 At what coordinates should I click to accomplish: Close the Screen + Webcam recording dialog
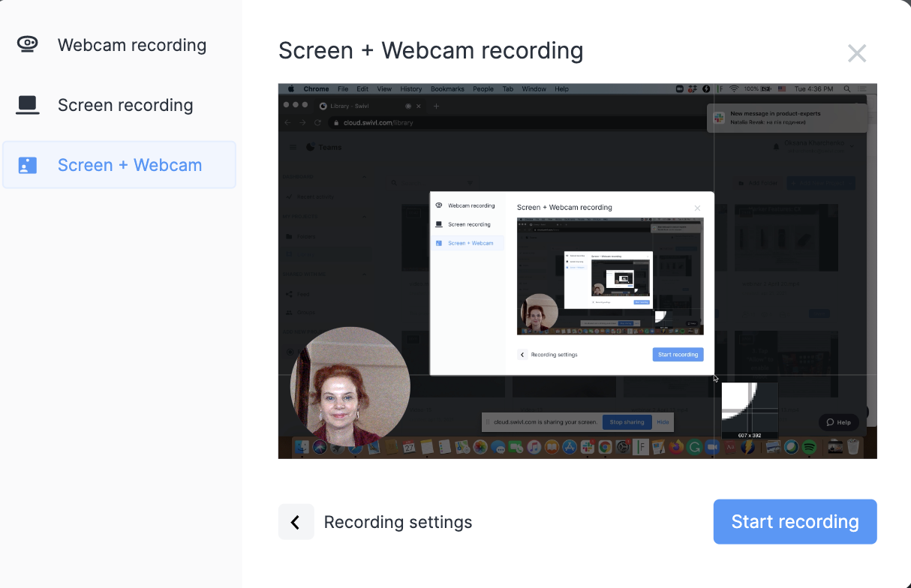[856, 53]
